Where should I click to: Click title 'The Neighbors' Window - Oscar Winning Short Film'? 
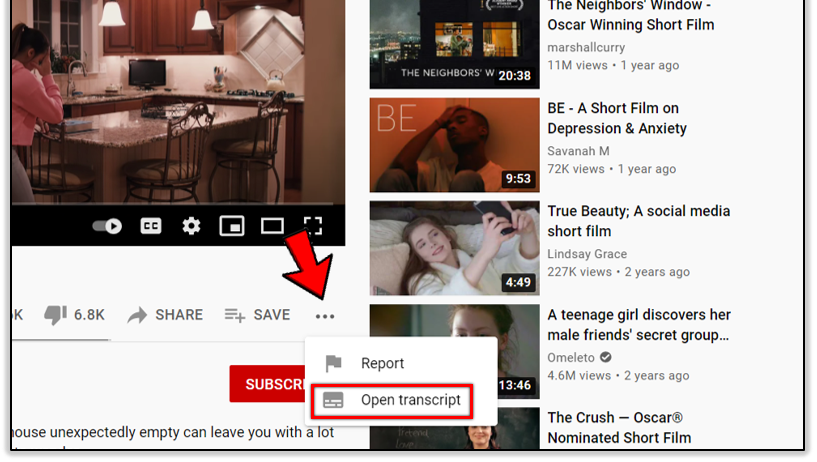(630, 15)
